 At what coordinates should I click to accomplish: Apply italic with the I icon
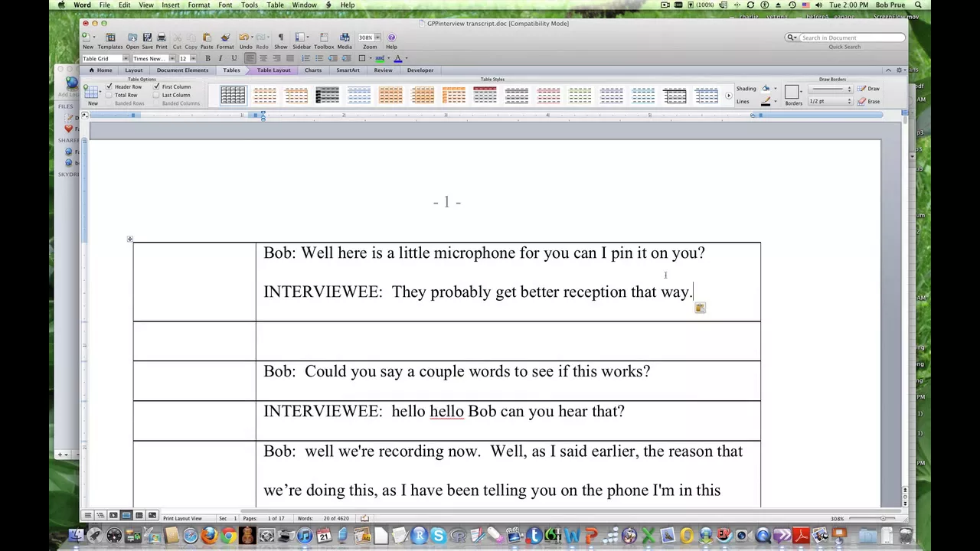click(x=220, y=59)
